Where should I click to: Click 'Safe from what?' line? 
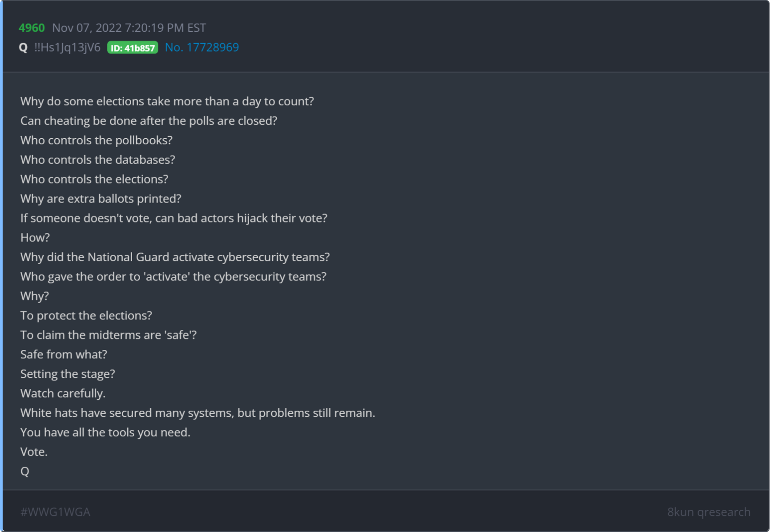tap(64, 355)
